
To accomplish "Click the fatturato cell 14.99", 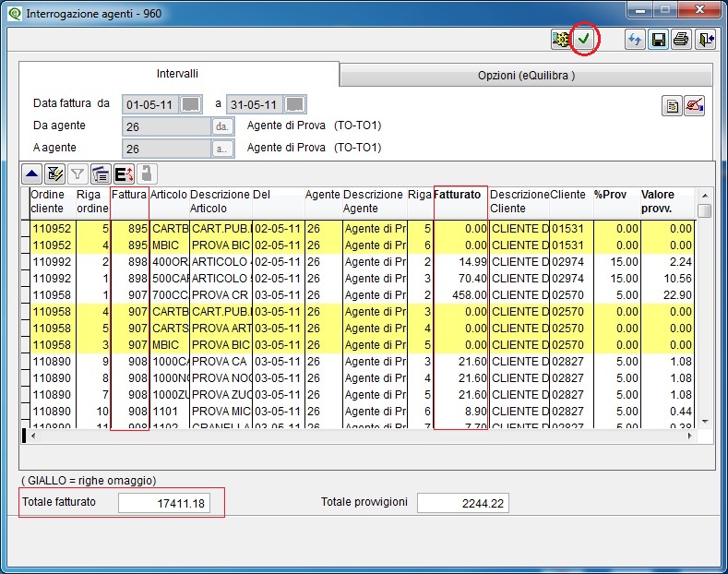I will 461,262.
